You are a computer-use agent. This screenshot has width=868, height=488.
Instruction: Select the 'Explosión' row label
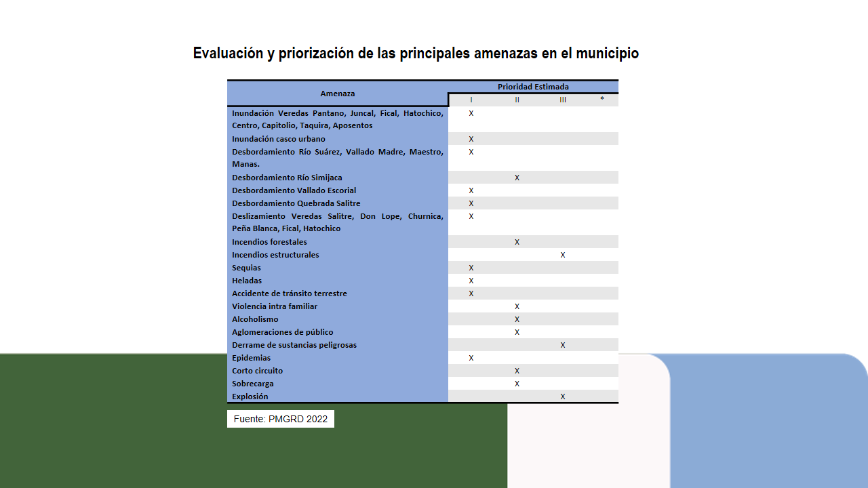coord(250,396)
